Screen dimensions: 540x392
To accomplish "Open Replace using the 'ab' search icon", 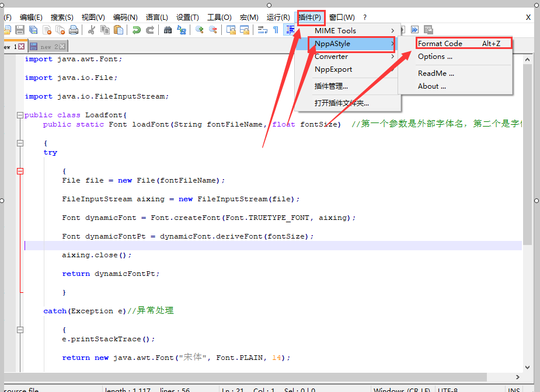I will point(182,29).
